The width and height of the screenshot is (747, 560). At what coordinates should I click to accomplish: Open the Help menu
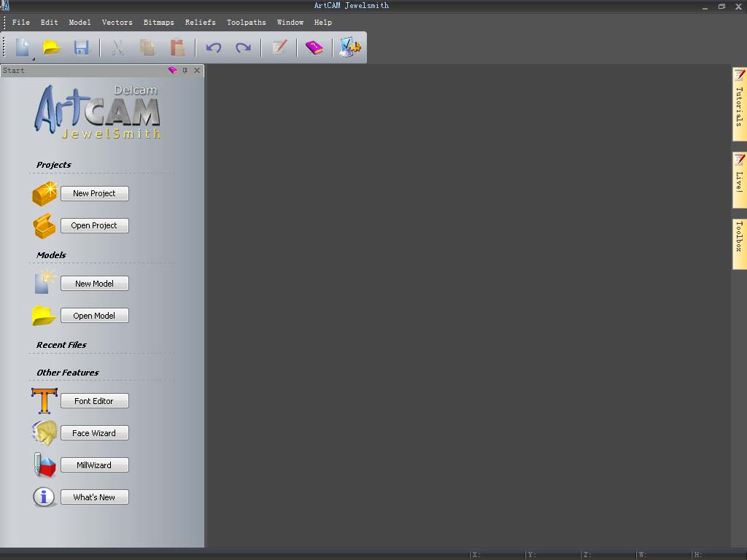tap(323, 23)
